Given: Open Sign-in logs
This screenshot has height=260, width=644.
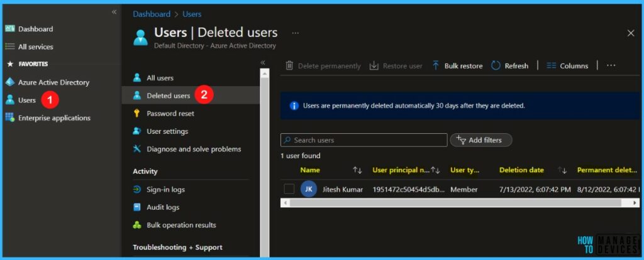Looking at the screenshot, I should (x=165, y=190).
